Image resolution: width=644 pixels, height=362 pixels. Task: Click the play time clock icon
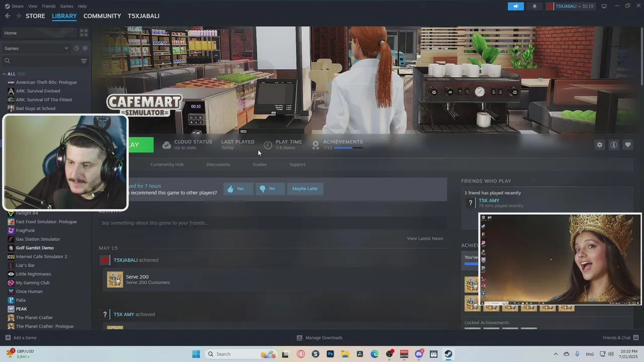tap(268, 145)
